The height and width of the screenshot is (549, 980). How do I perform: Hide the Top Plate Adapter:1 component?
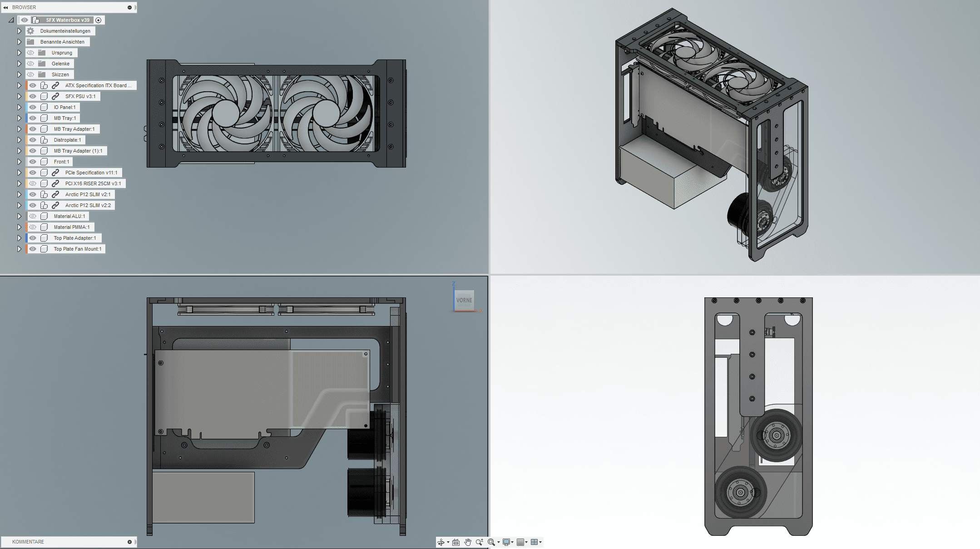coord(33,238)
